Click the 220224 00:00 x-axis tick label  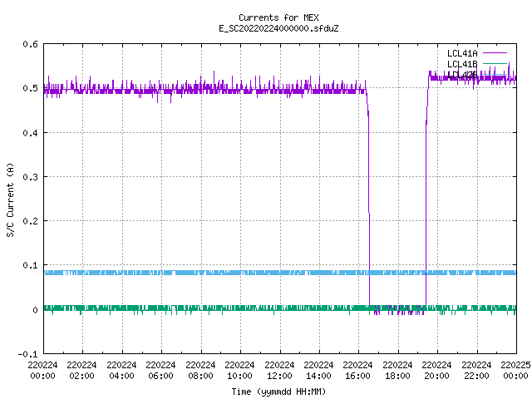point(42,370)
